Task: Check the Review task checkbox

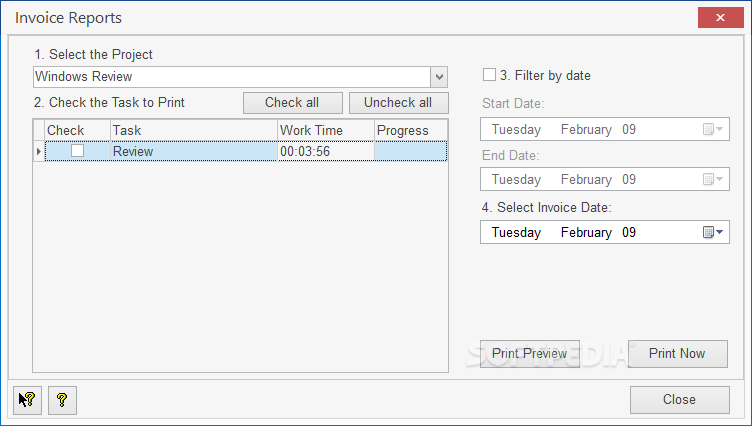Action: pos(77,151)
